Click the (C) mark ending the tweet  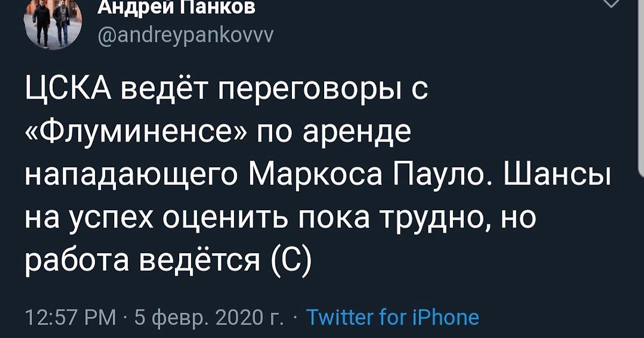(x=290, y=262)
